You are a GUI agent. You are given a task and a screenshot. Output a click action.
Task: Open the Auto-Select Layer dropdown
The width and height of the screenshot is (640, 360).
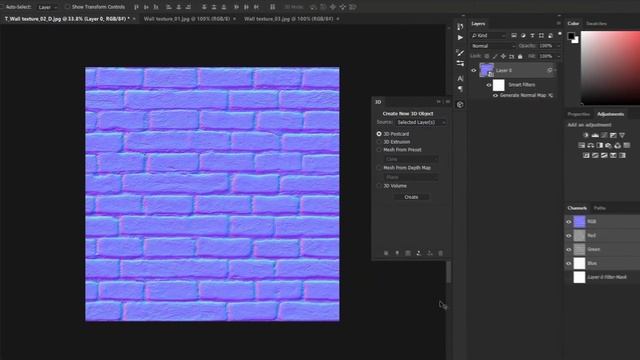47,7
